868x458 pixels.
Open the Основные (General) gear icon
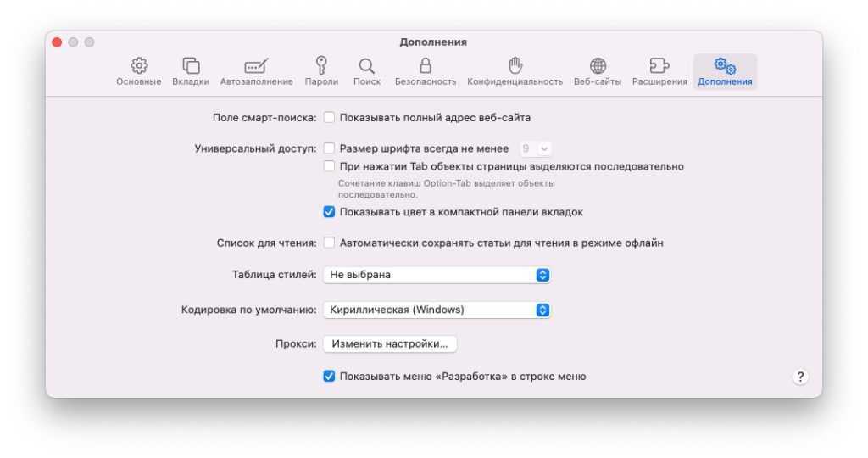pyautogui.click(x=139, y=66)
